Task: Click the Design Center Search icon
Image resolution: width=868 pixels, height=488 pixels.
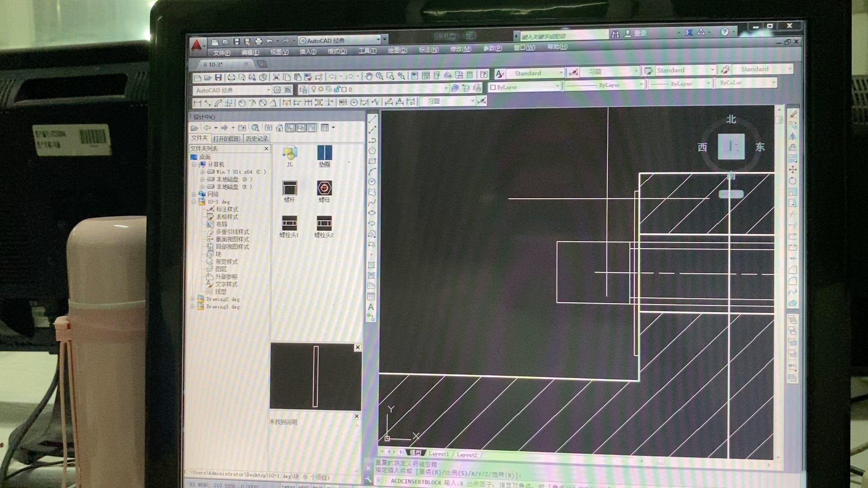Action: [x=255, y=128]
